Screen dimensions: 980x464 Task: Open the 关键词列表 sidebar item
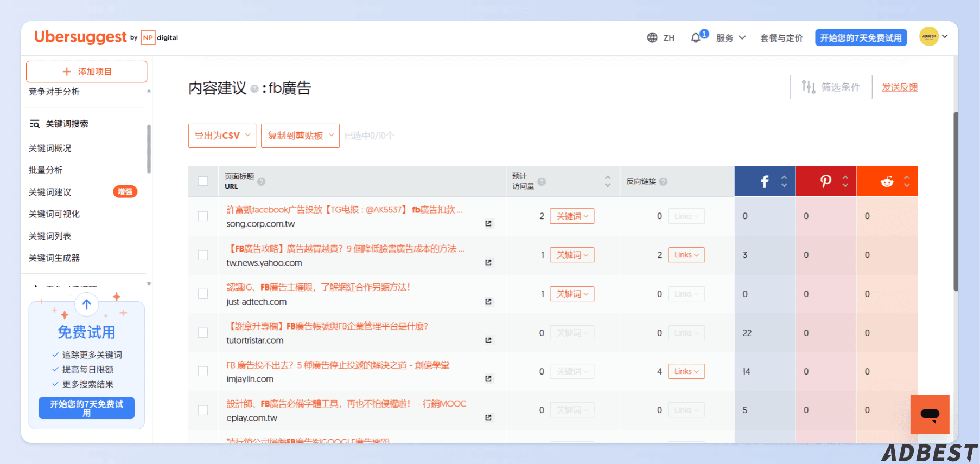click(x=50, y=236)
